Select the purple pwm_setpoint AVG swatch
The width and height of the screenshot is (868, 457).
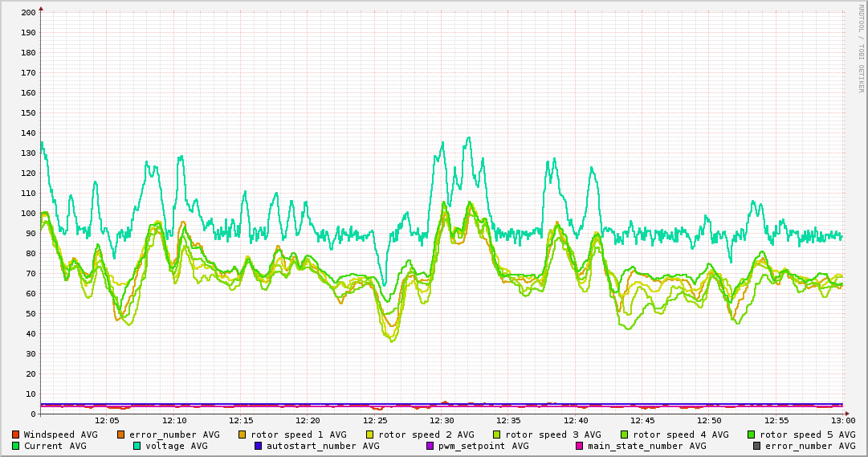point(430,446)
